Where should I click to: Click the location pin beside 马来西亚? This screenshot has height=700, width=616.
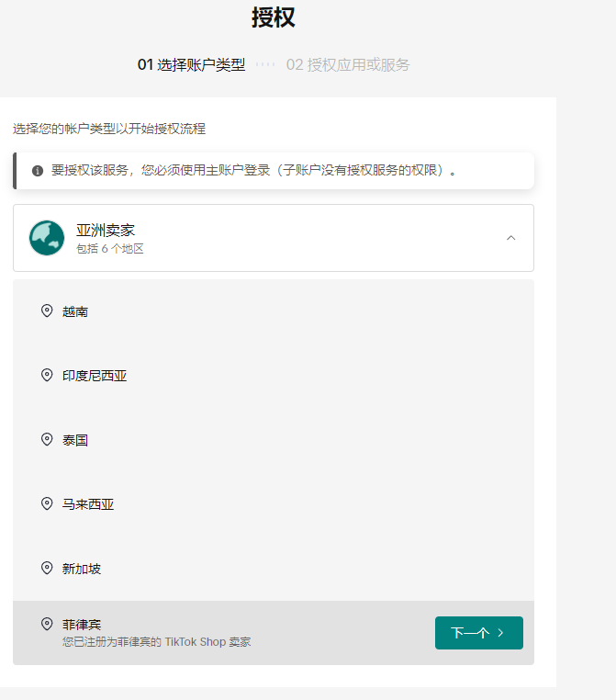[47, 504]
